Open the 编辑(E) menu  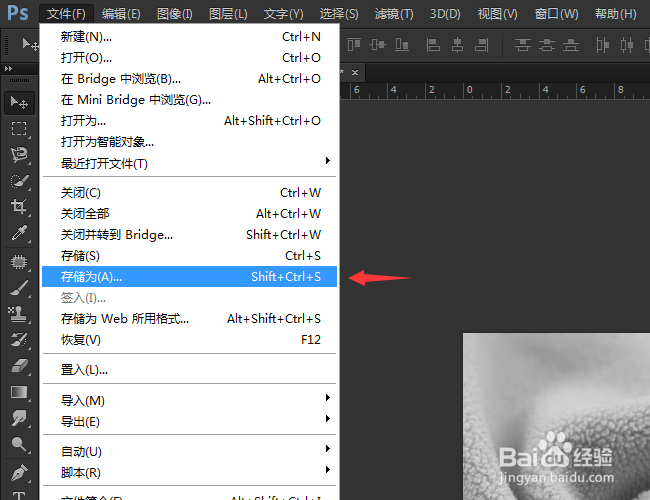[x=121, y=14]
